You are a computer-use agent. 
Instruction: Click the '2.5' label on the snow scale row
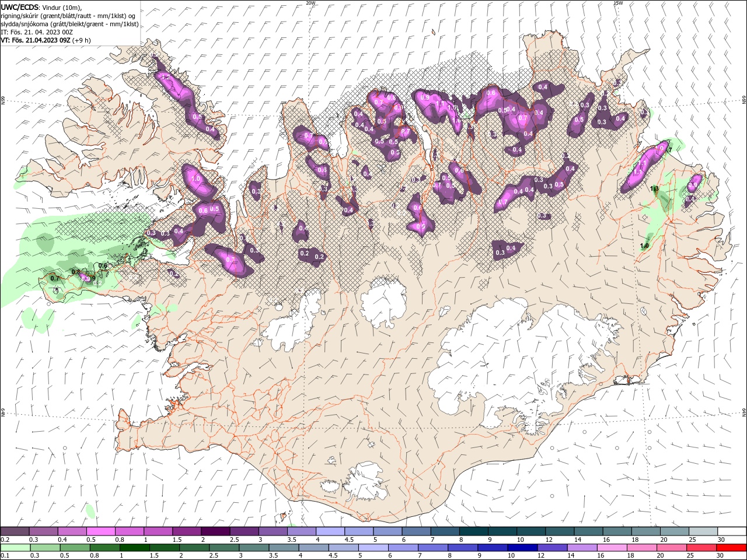point(234,540)
